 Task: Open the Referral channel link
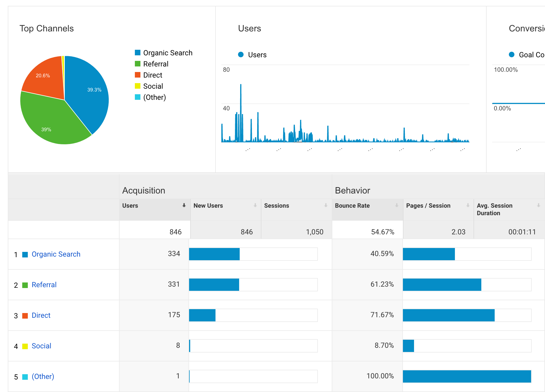[44, 285]
